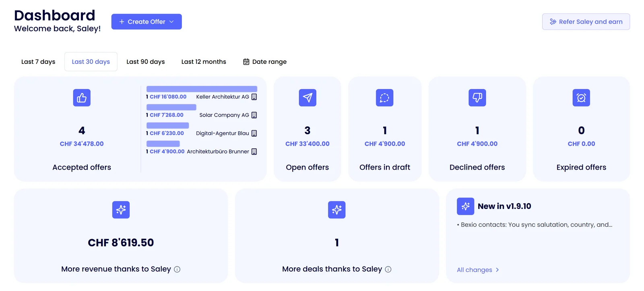Click the handshake icon in Refer Saley button

553,22
